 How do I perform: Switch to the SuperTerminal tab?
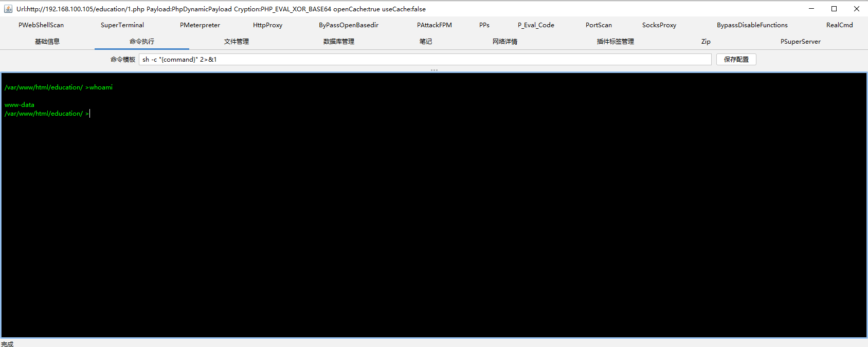pyautogui.click(x=122, y=25)
